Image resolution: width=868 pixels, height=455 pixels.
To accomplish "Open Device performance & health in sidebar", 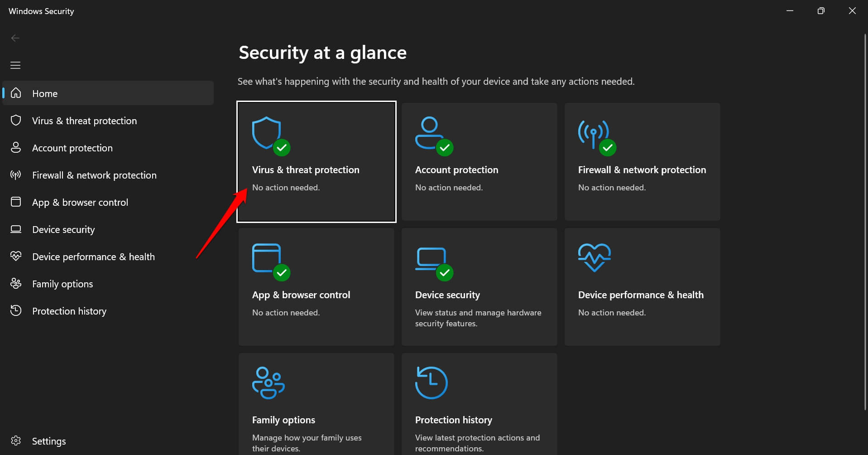I will click(x=108, y=257).
